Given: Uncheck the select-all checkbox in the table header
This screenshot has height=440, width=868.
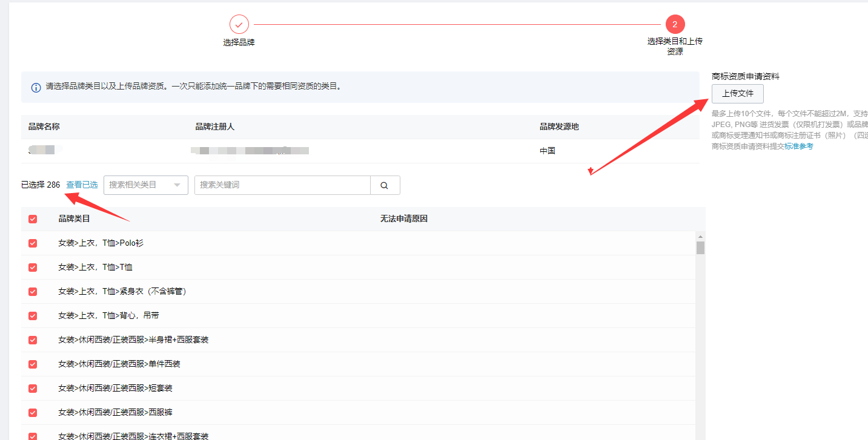Looking at the screenshot, I should click(x=32, y=218).
